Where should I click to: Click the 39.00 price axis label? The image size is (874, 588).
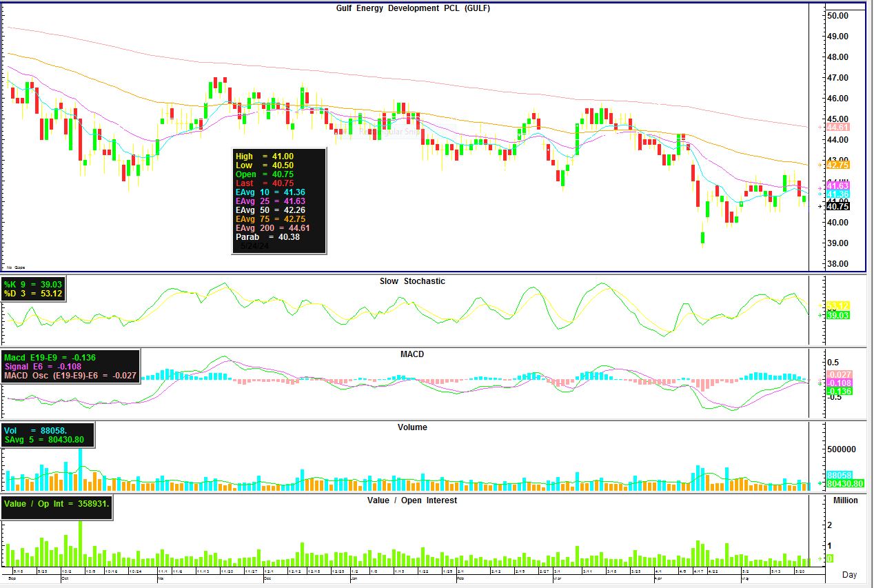[837, 243]
